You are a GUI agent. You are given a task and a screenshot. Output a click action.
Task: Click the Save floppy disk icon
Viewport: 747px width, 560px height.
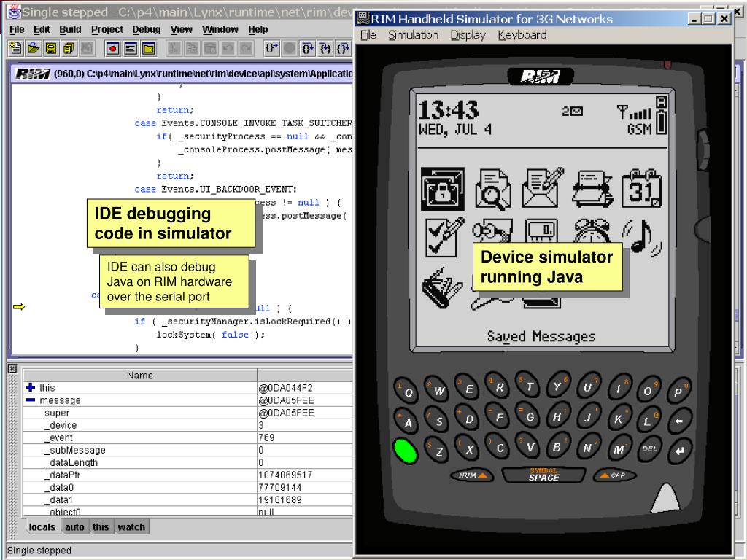[x=51, y=47]
